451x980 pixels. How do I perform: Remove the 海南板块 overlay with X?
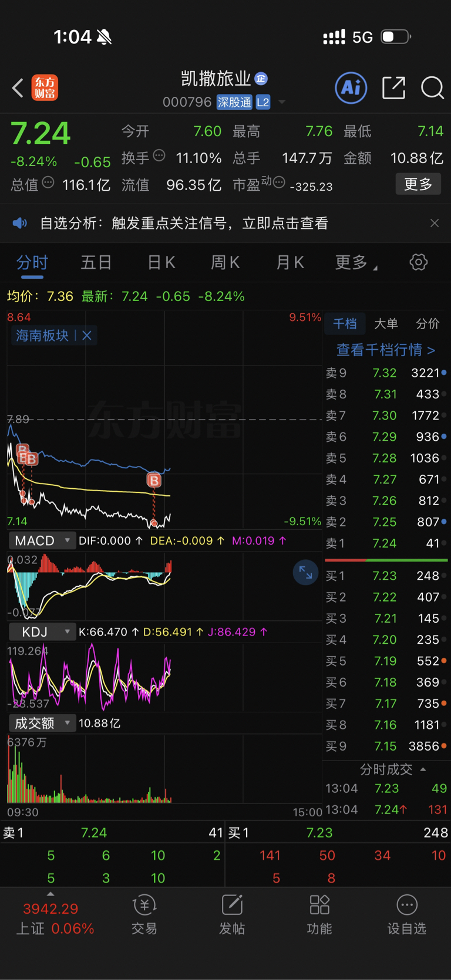click(x=87, y=336)
